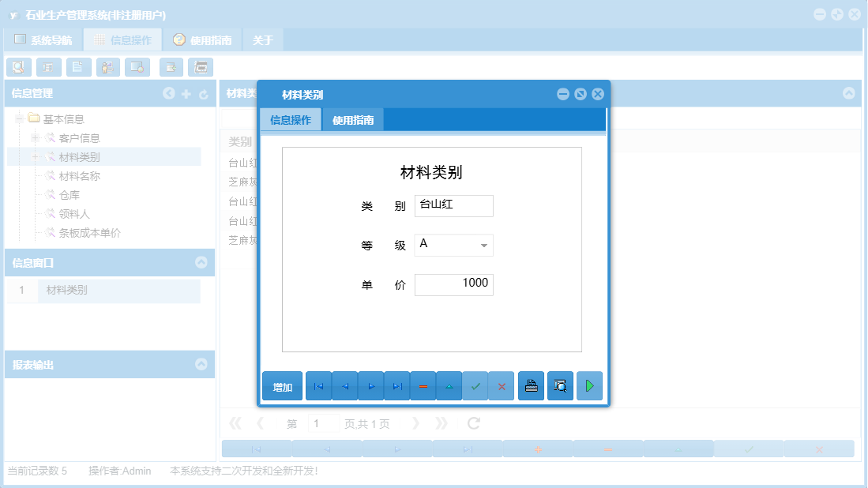Refresh the page list with the refresh icon
Viewport: 868px width, 488px height.
[x=472, y=422]
